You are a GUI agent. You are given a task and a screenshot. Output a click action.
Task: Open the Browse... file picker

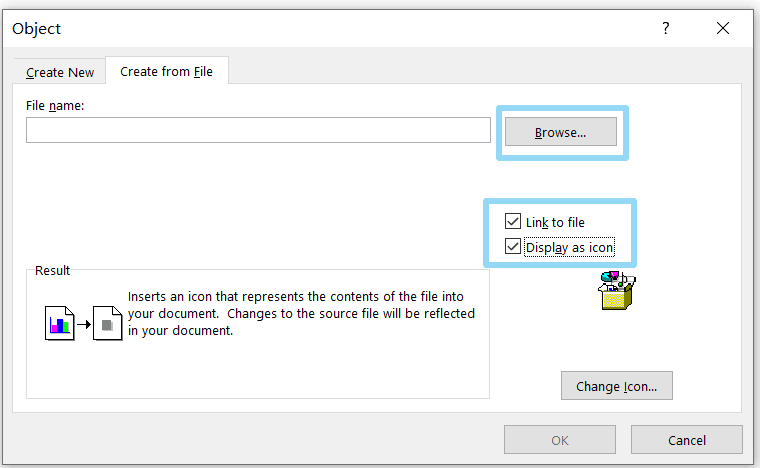561,132
